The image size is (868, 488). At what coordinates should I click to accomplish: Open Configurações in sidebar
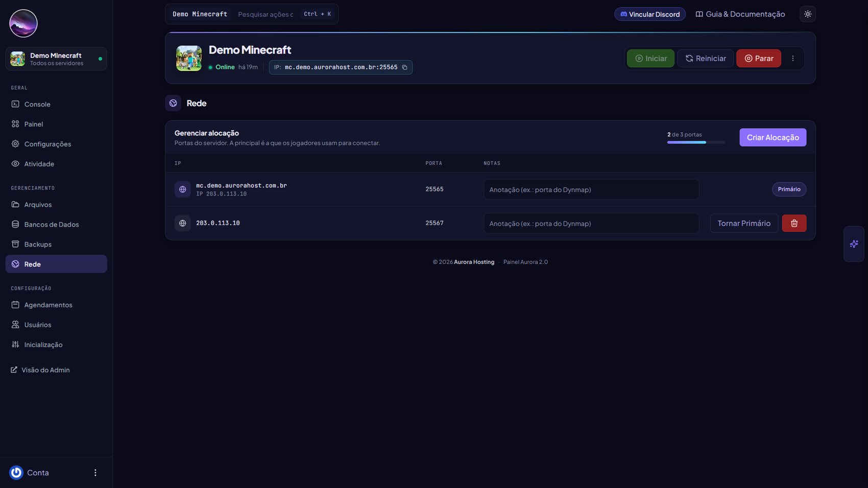point(56,144)
